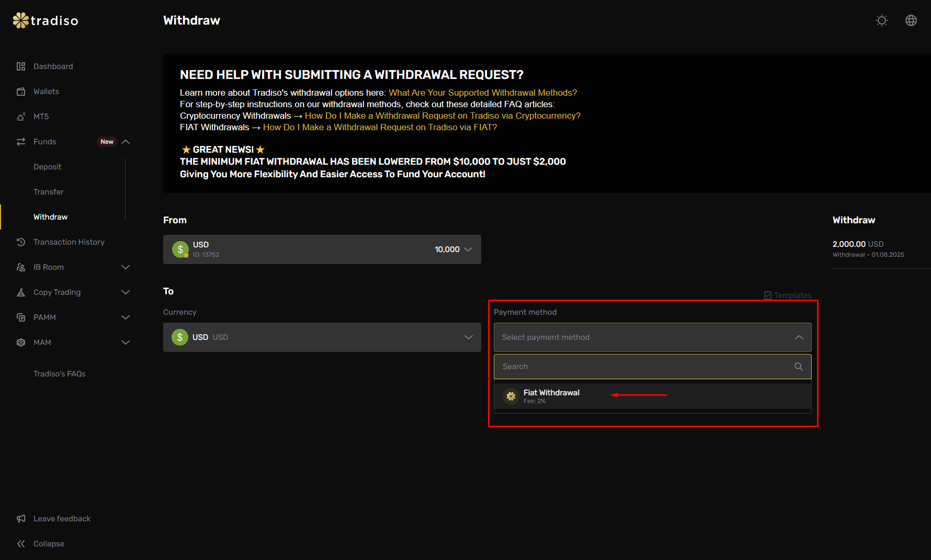The image size is (931, 560).
Task: Go to MT5 section
Action: click(41, 117)
